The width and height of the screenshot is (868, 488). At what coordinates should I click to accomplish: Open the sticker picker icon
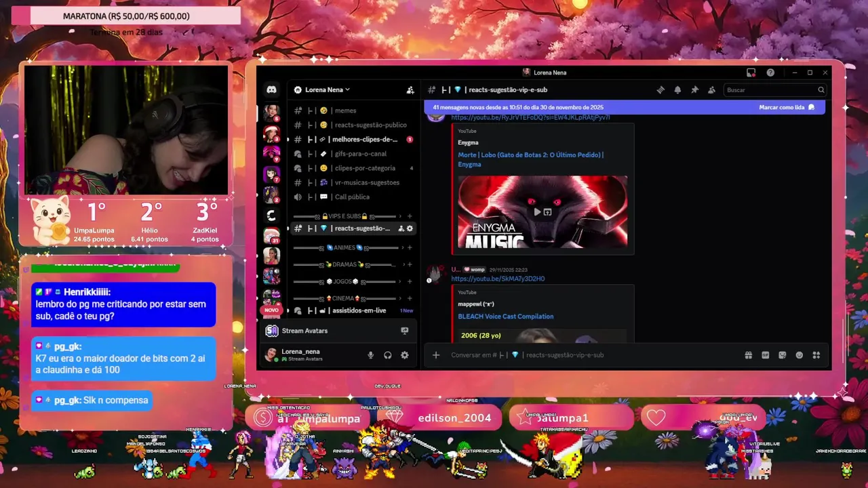coord(783,354)
